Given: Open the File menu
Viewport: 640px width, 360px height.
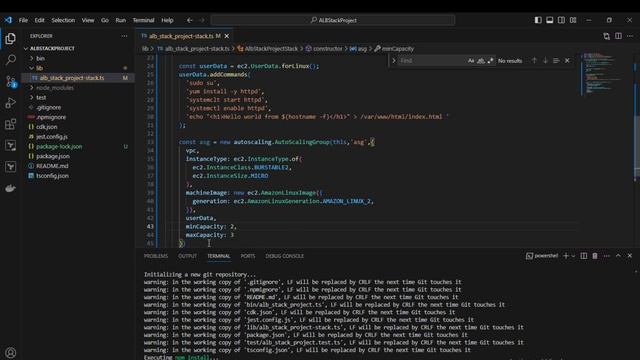Looking at the screenshot, I should click(23, 20).
